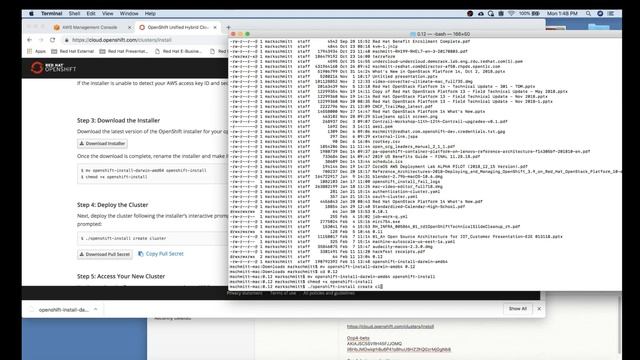Click the openshift-install create cluster command text
The height and width of the screenshot is (360, 640).
click(124, 238)
